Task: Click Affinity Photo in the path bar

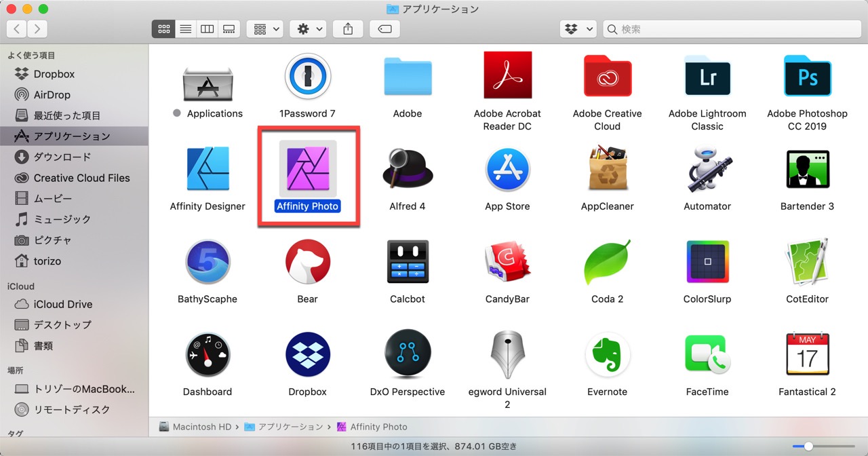Action: click(x=372, y=427)
